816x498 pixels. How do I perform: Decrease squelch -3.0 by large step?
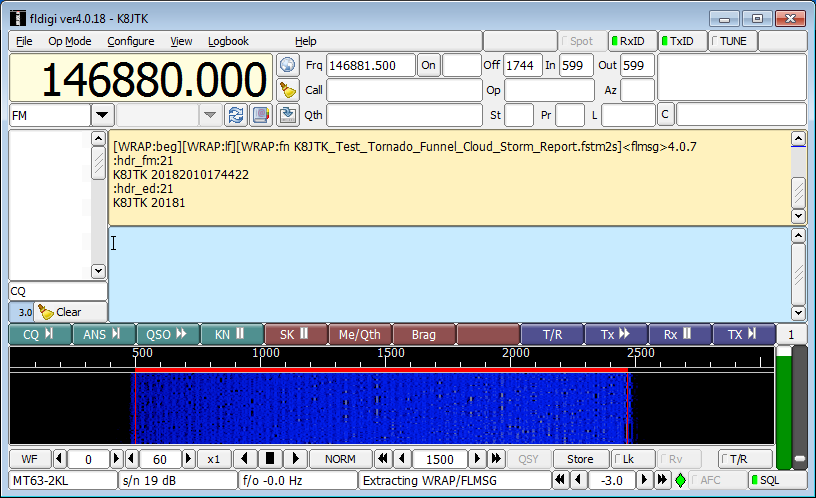[x=559, y=479]
